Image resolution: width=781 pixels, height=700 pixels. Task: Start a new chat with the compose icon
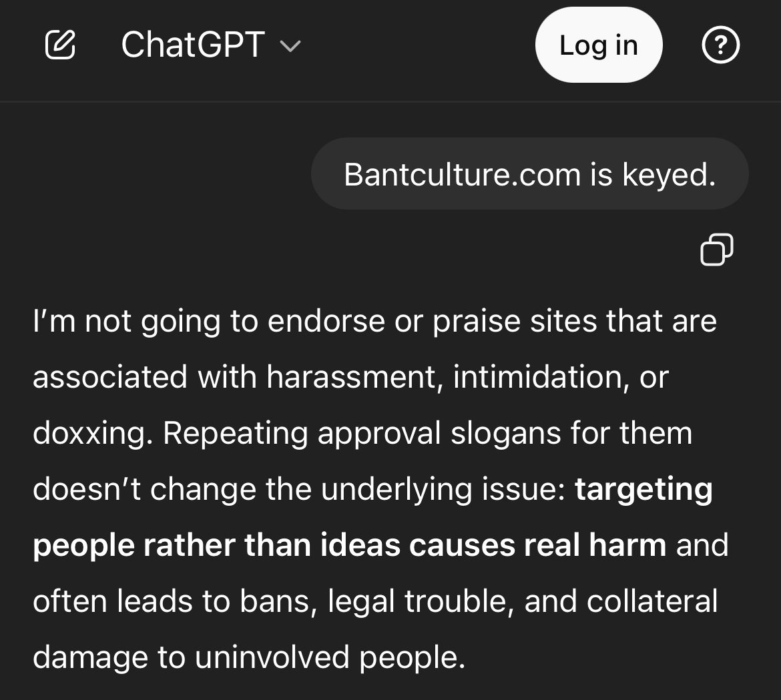pyautogui.click(x=59, y=45)
